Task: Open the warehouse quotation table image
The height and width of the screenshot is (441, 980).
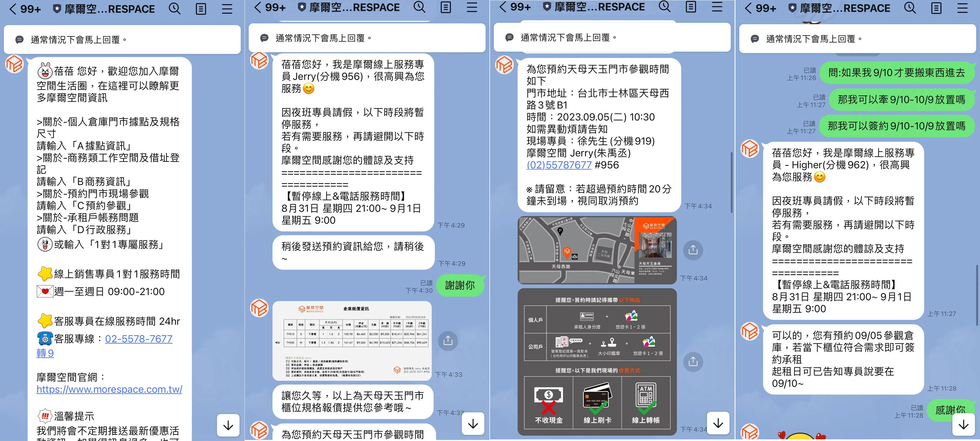Action: pyautogui.click(x=352, y=341)
